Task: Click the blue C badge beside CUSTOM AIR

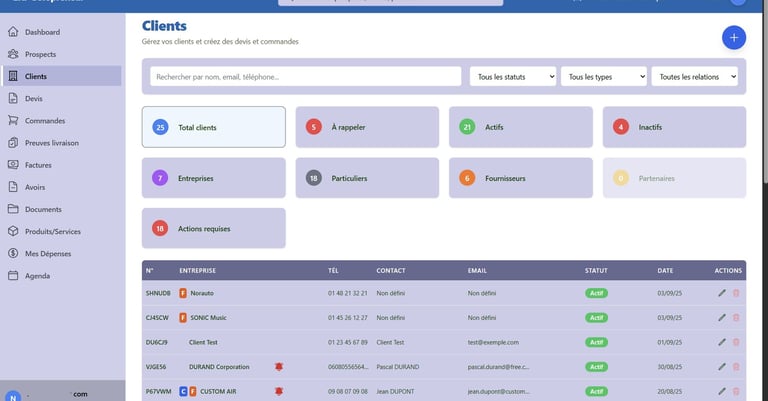Action: 183,391
